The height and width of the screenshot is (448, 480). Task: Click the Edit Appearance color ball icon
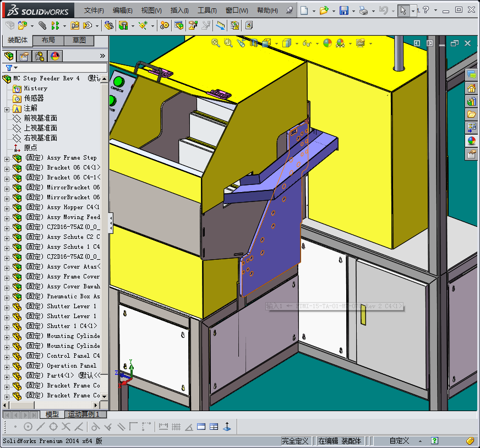[x=327, y=43]
